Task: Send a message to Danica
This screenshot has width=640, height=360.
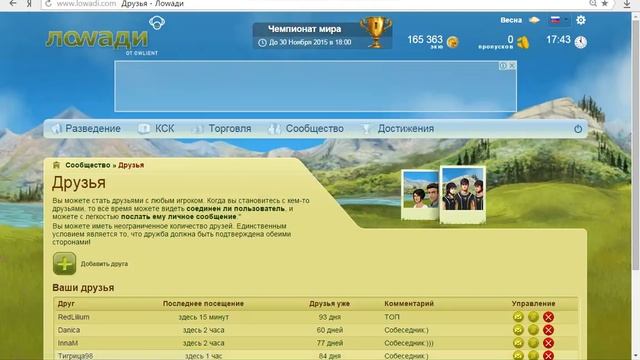Action: 518,330
